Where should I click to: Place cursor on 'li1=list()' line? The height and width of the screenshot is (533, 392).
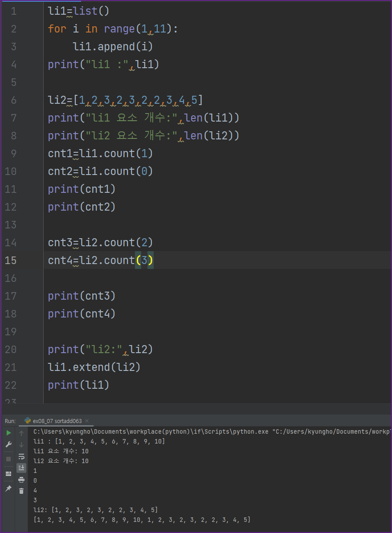point(78,11)
